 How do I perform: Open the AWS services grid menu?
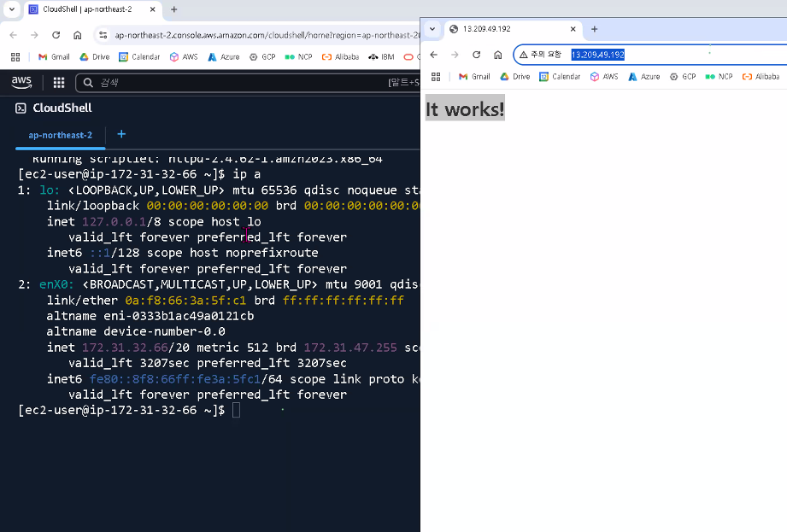click(x=59, y=83)
